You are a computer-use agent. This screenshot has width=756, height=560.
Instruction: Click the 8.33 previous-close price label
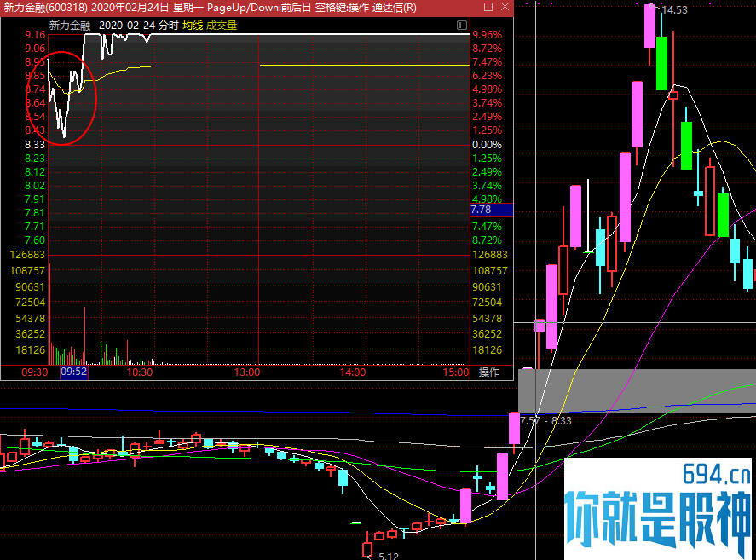35,145
